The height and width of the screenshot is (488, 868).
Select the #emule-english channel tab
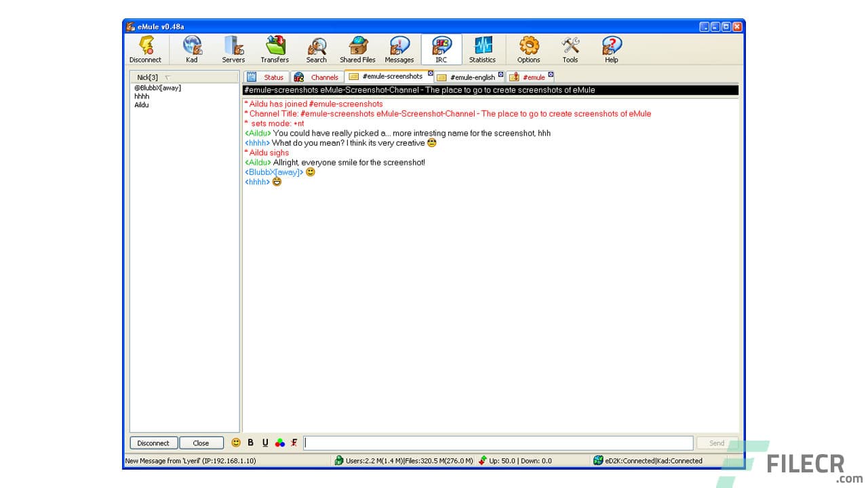tap(471, 77)
